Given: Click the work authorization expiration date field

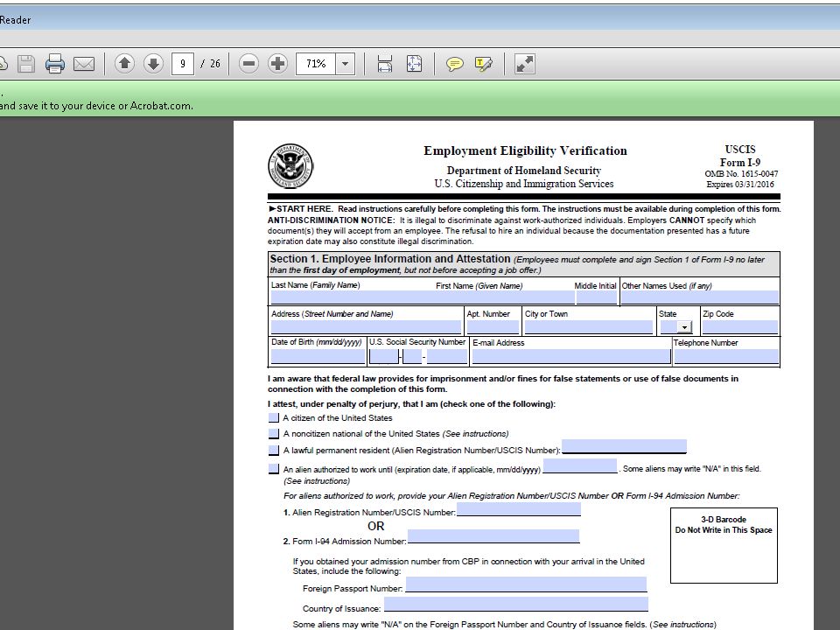Looking at the screenshot, I should [x=580, y=465].
